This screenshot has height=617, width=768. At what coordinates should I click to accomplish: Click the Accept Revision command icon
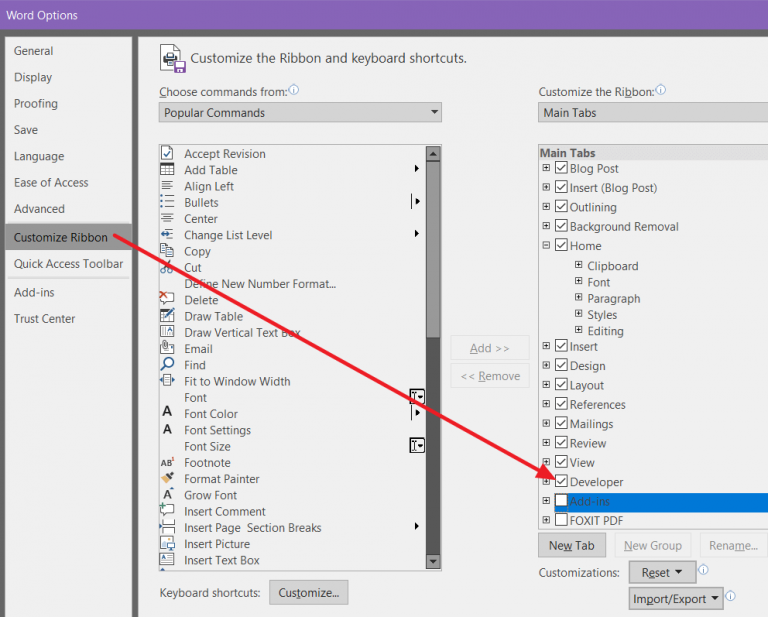167,153
